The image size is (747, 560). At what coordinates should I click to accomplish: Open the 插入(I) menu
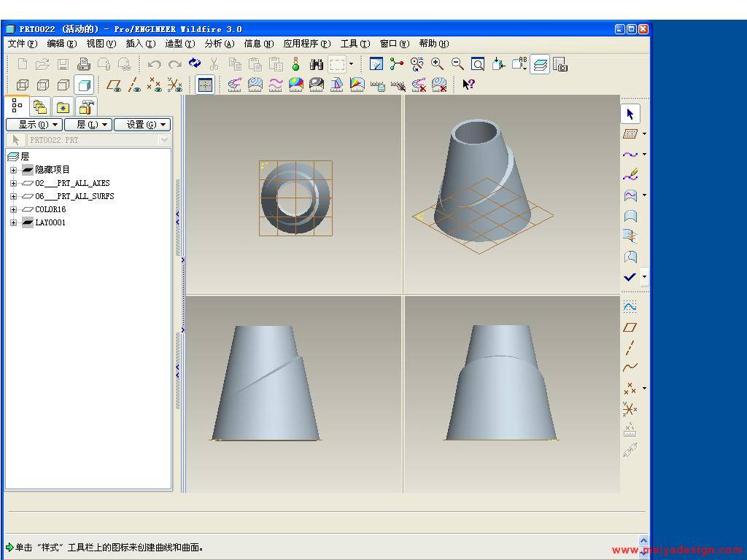click(x=141, y=44)
